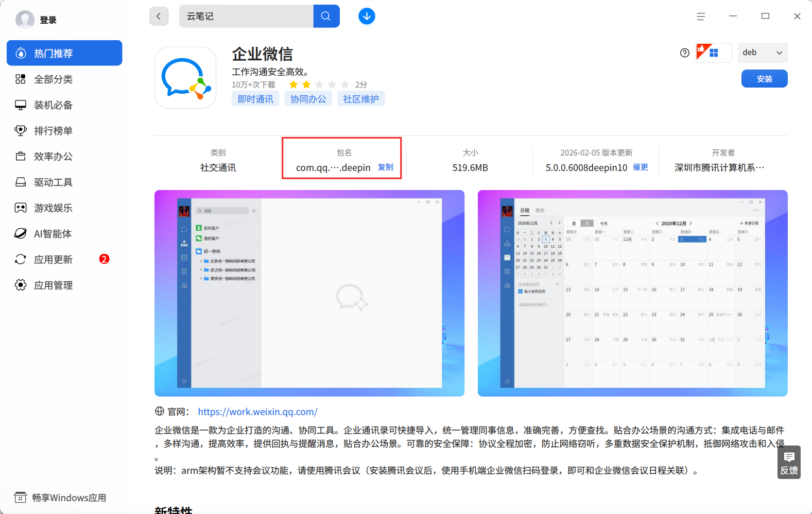
Task: Click the search box containing 云笔记
Action: tap(246, 16)
